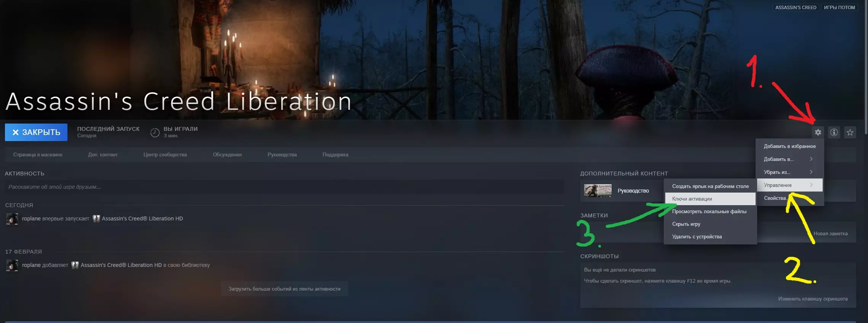Image resolution: width=868 pixels, height=323 pixels.
Task: Open the ИГРЫ ПОТОМ collection tag
Action: coord(839,8)
